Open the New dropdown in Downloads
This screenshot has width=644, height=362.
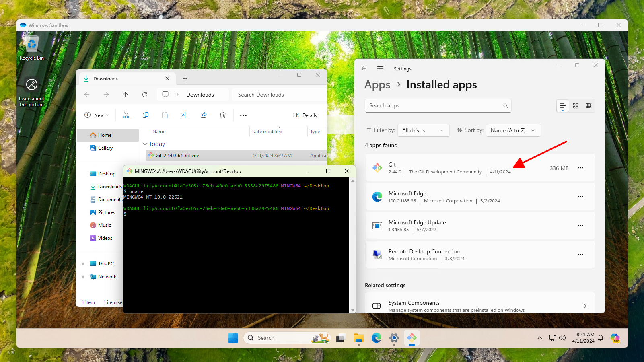[x=97, y=115]
